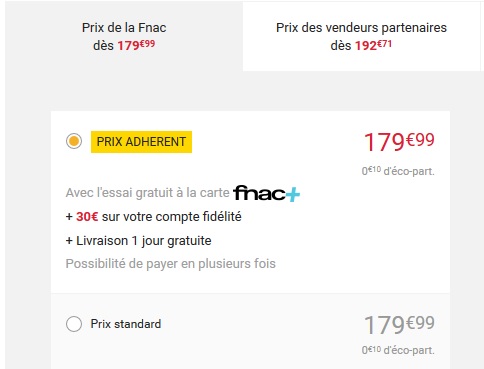Open the Prix de la Fnac tab

[x=124, y=36]
